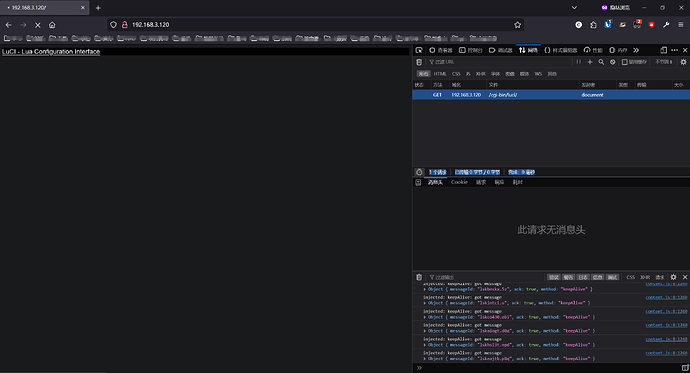This screenshot has width=690, height=373.
Task: Close the 192.168.3.120 tab
Action: click(83, 7)
